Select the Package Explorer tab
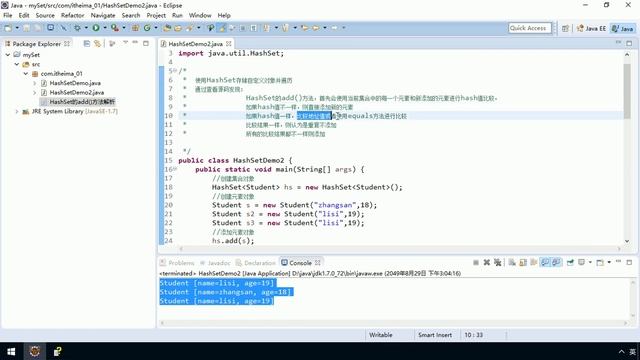Screen dimensions: 640x360 [x=36, y=44]
